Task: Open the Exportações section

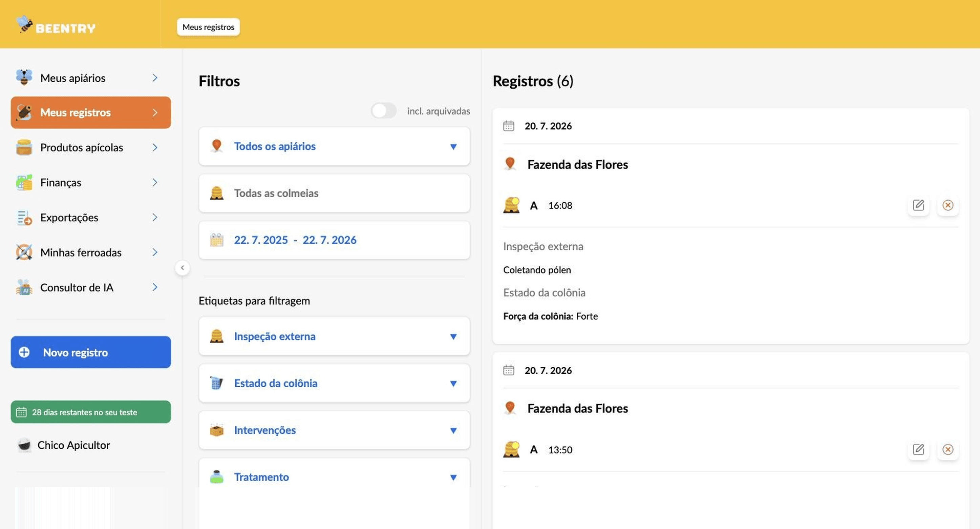Action: [x=90, y=218]
